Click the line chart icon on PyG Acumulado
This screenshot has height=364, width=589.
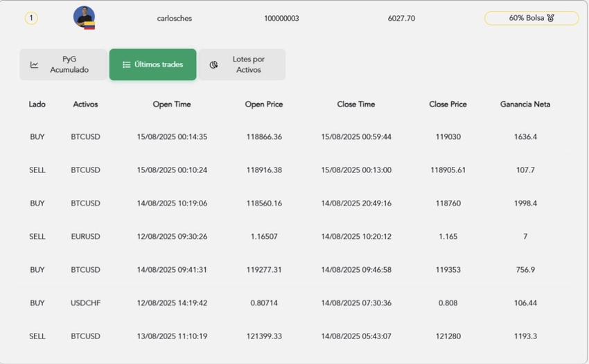(35, 65)
